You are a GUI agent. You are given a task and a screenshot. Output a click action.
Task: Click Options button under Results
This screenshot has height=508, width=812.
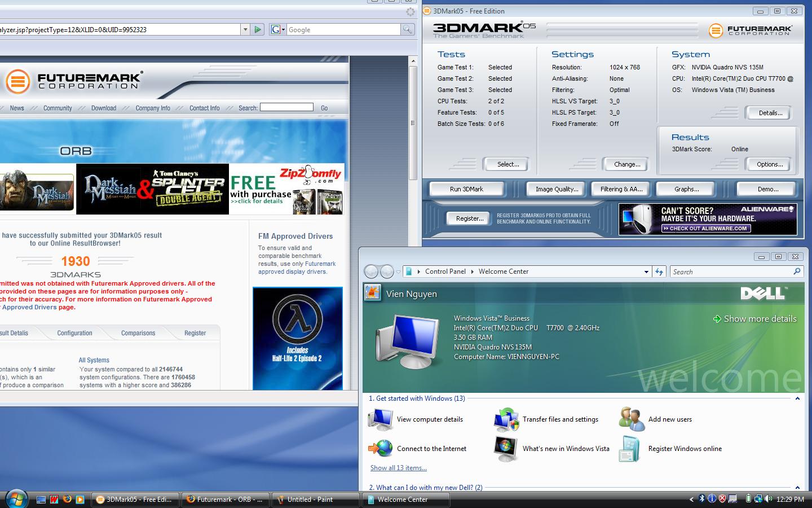tap(770, 164)
